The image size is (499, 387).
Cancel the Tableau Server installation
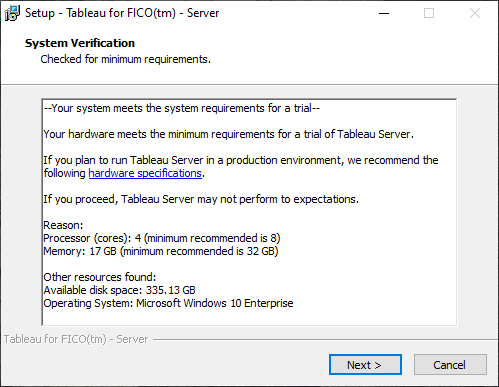tap(450, 365)
